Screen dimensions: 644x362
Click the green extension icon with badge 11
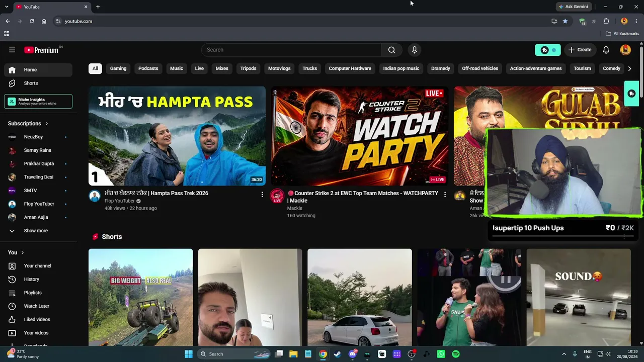coord(582,21)
